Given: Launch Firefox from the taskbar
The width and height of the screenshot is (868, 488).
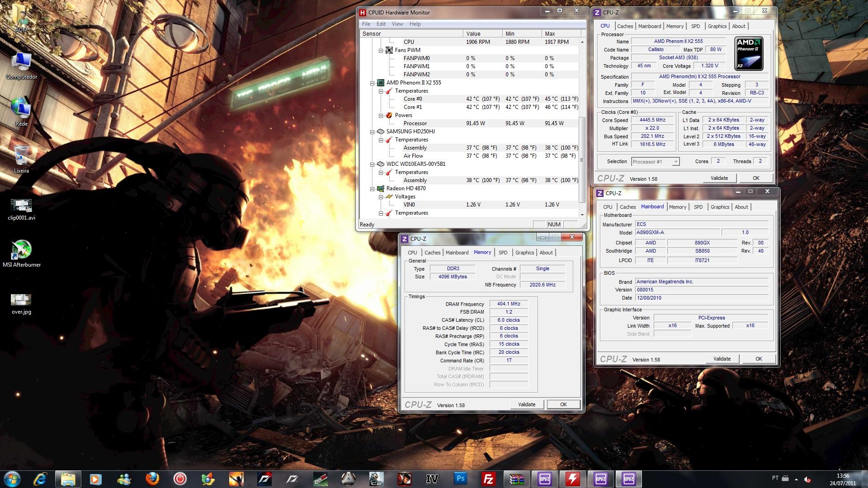Looking at the screenshot, I should (x=152, y=479).
